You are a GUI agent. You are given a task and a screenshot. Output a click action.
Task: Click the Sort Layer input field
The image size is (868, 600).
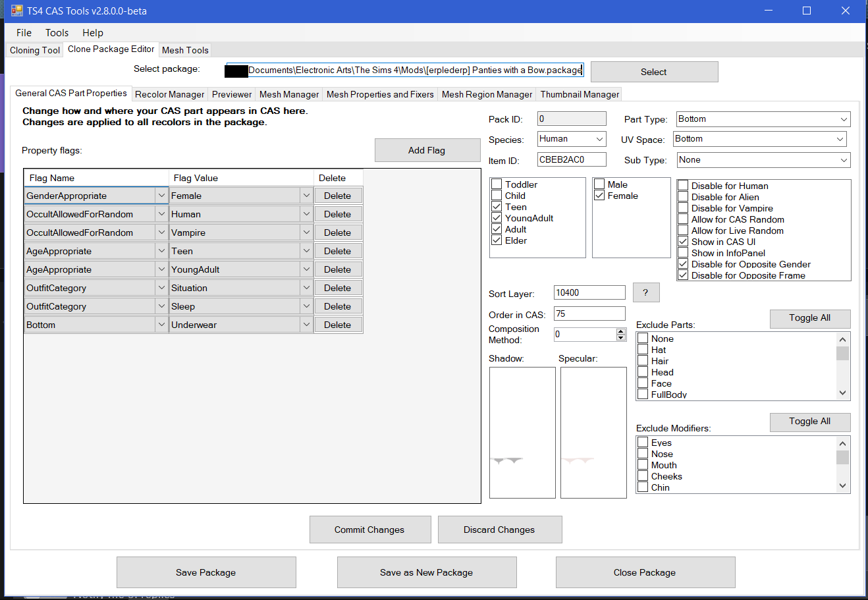point(589,292)
